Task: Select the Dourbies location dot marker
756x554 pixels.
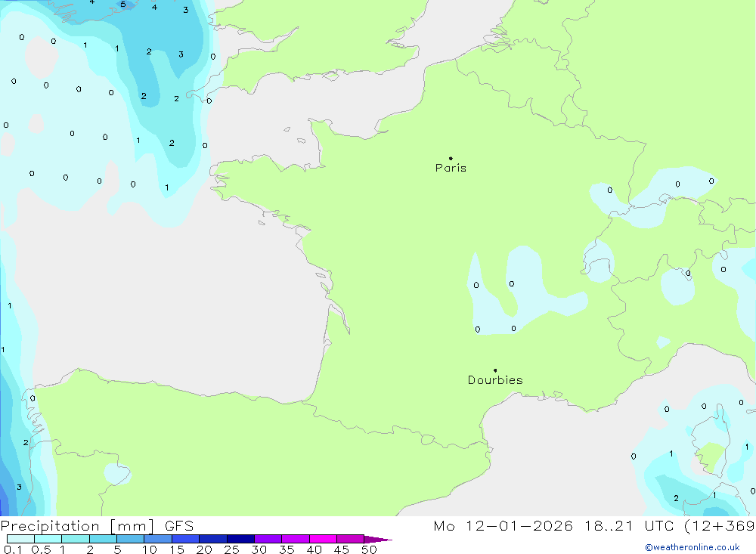Action: pyautogui.click(x=495, y=370)
